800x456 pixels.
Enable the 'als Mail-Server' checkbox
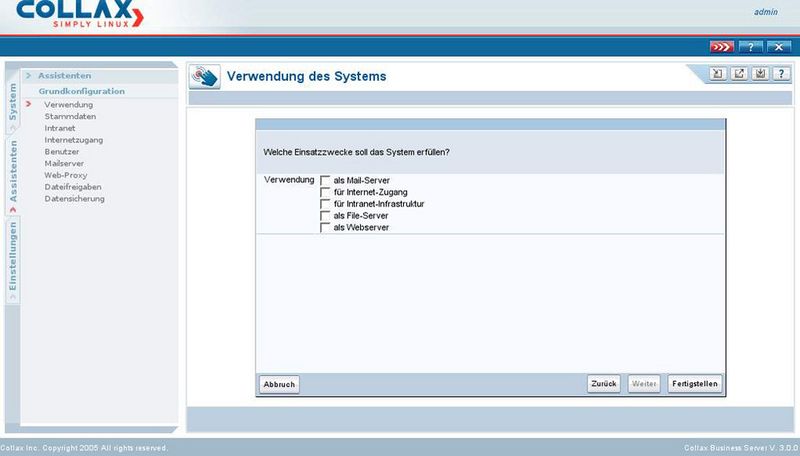coord(325,181)
